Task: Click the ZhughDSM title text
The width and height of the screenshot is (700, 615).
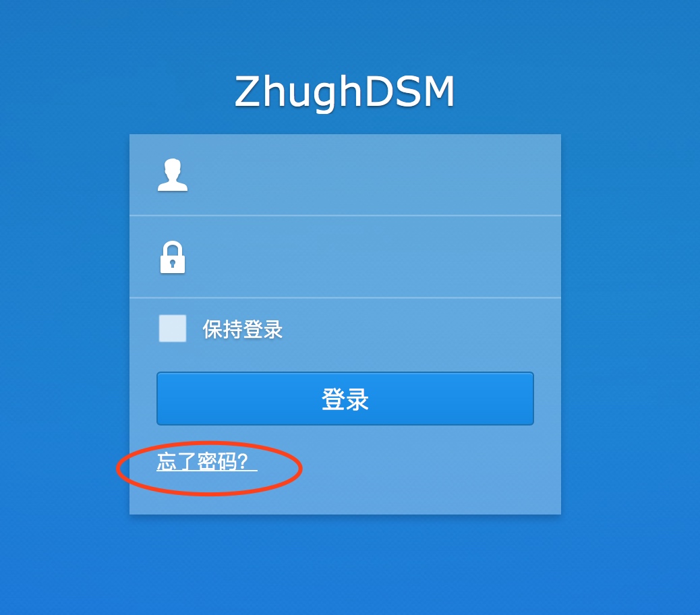Action: [345, 92]
